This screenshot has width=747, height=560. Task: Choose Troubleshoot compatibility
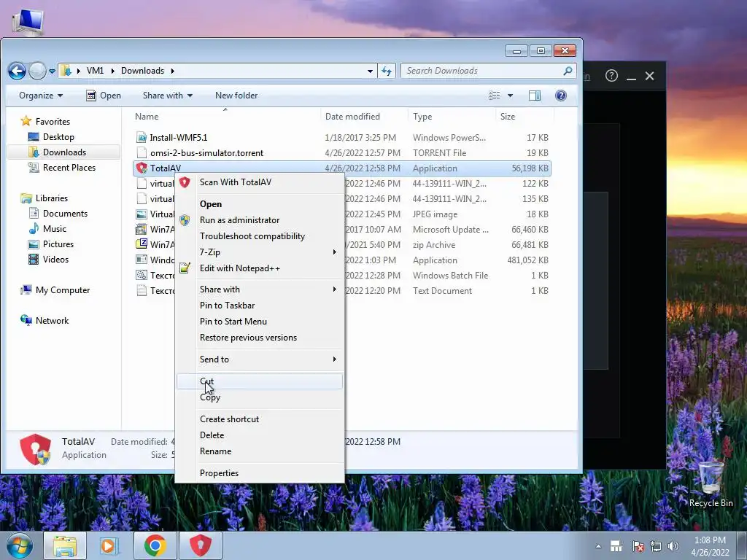260,236
